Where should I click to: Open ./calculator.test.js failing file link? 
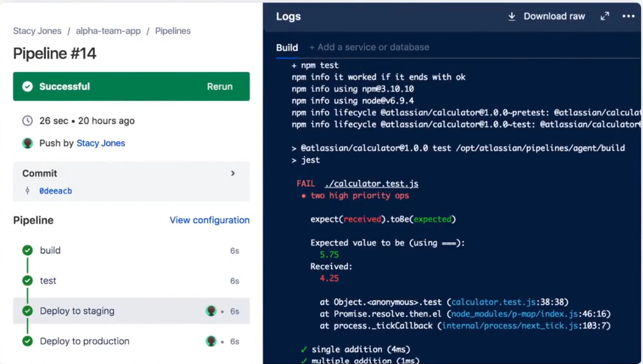coord(372,184)
